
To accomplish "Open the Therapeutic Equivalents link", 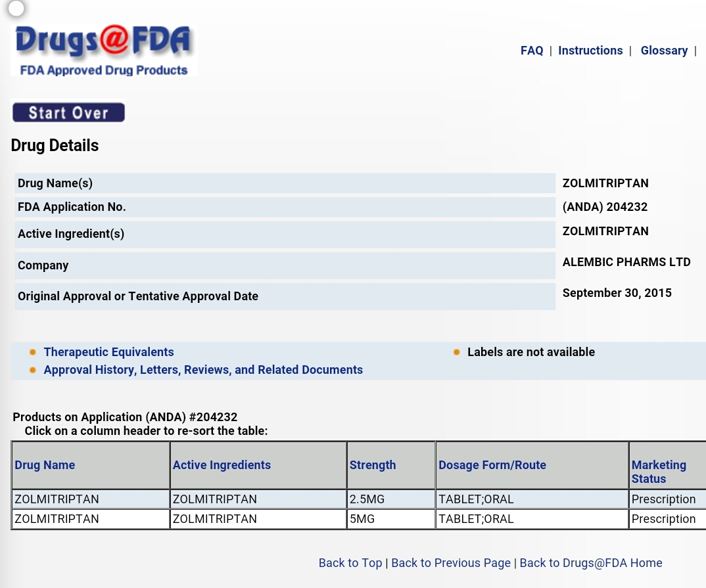I will point(108,352).
